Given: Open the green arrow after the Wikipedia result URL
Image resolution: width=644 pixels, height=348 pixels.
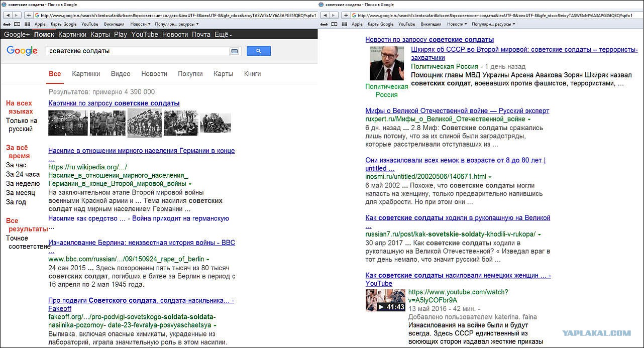Looking at the screenshot, I should (x=190, y=184).
